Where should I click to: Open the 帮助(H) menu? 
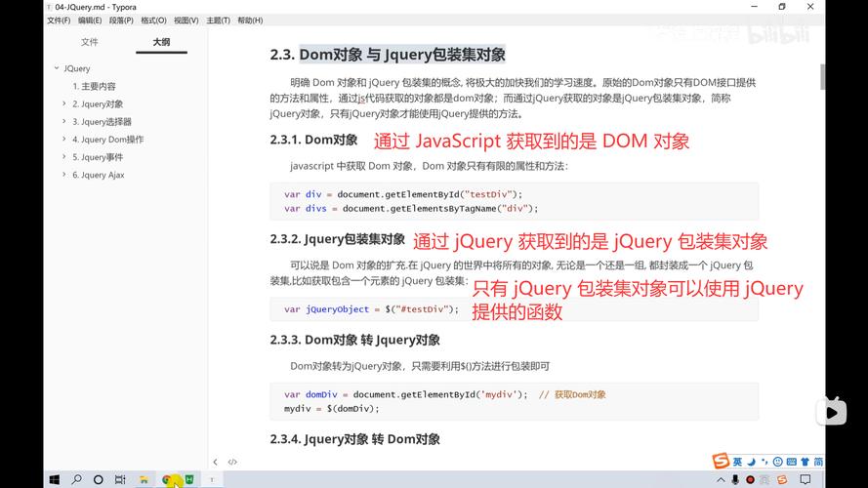[250, 20]
